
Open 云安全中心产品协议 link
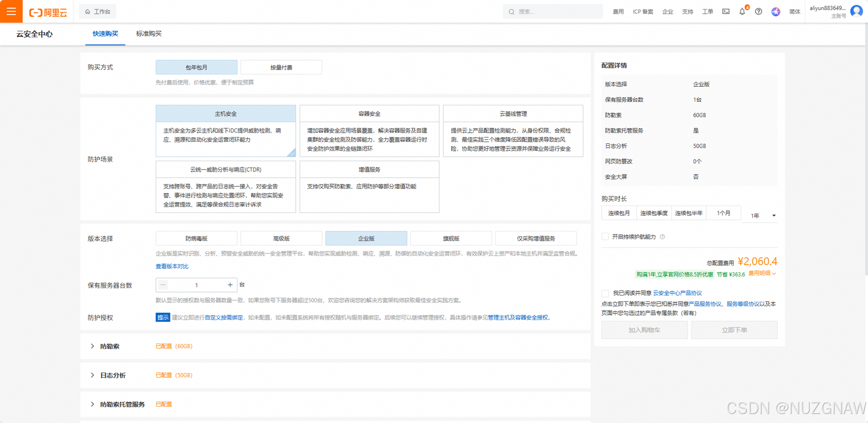[x=677, y=293]
